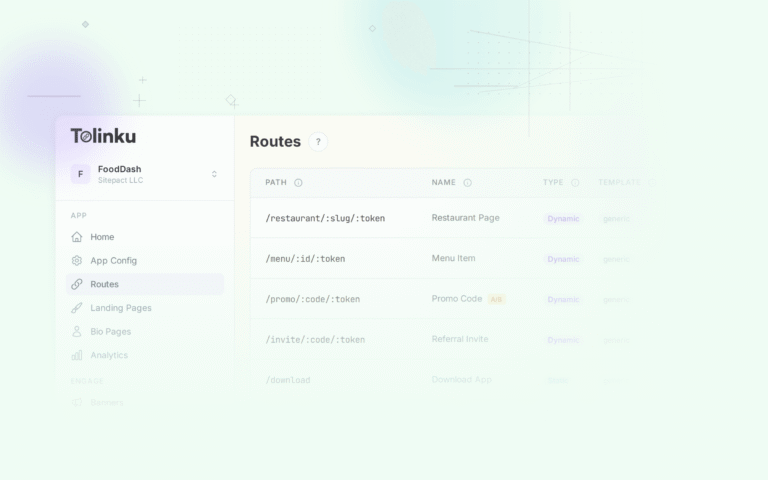This screenshot has height=480, width=768.
Task: Open the /promo/:code/:token route
Action: click(312, 299)
